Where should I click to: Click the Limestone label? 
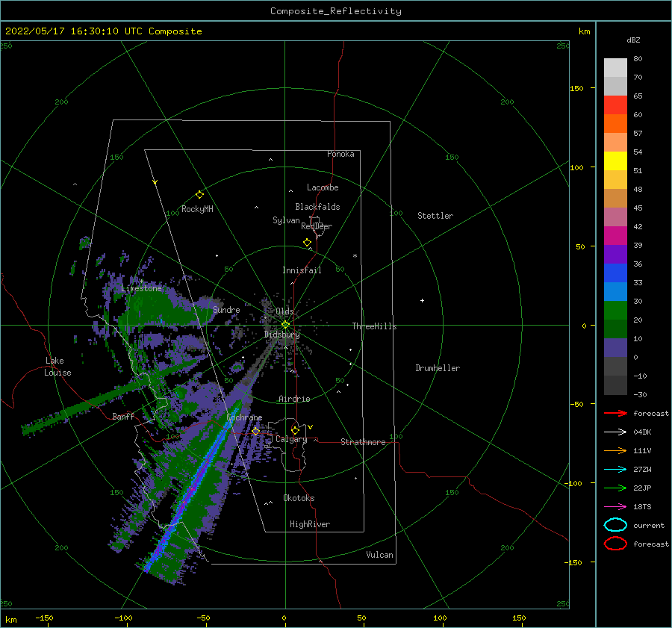pyautogui.click(x=141, y=288)
